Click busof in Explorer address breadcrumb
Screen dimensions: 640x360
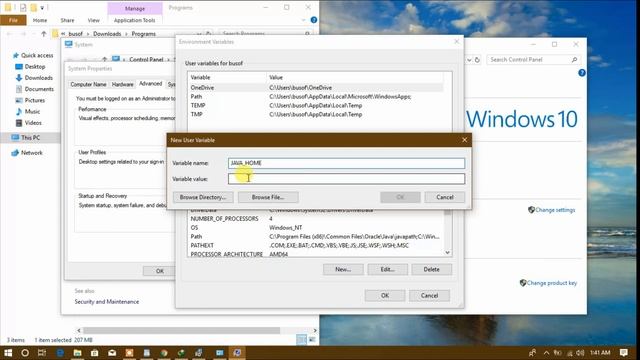pyautogui.click(x=76, y=34)
